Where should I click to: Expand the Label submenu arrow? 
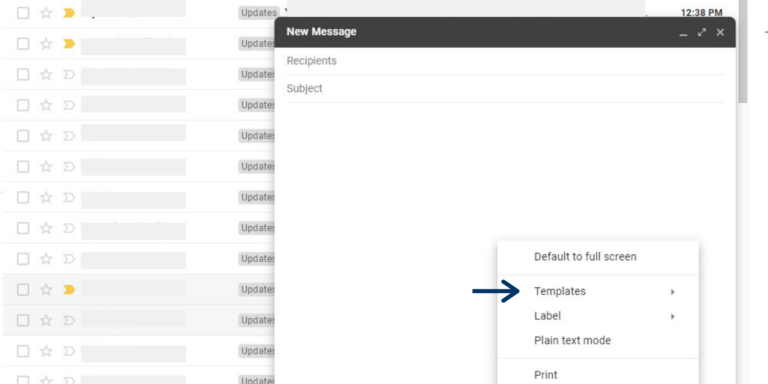click(672, 316)
